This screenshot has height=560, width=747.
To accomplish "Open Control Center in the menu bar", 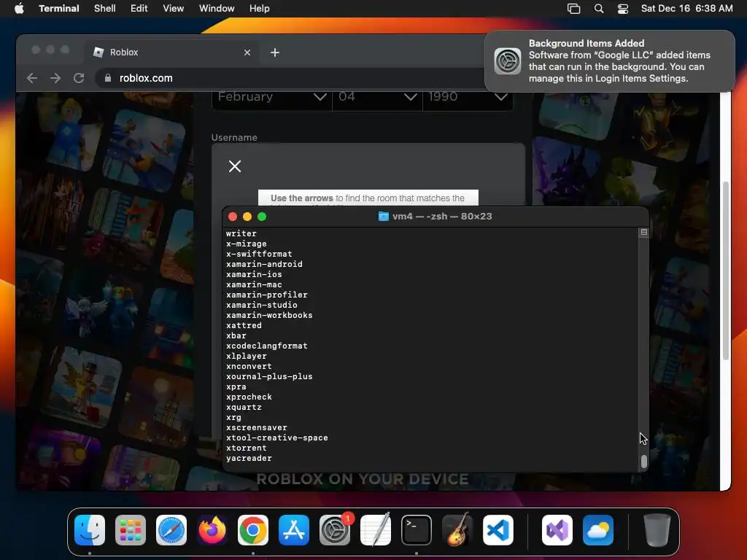I will (x=623, y=9).
